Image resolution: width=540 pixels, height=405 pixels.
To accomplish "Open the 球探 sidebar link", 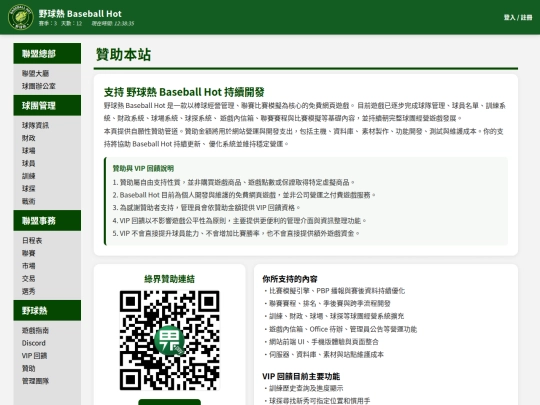I will 29,188.
